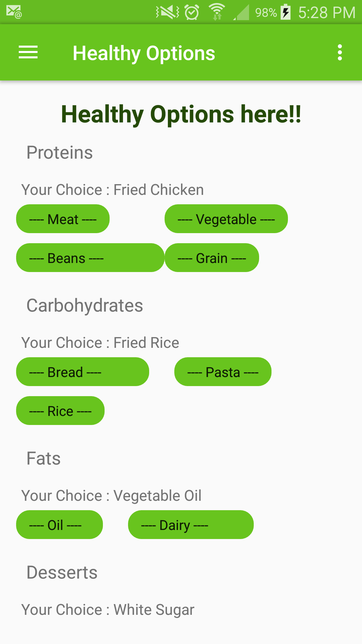This screenshot has height=644, width=362.
Task: Tap the Wi-Fi status icon
Action: (217, 12)
